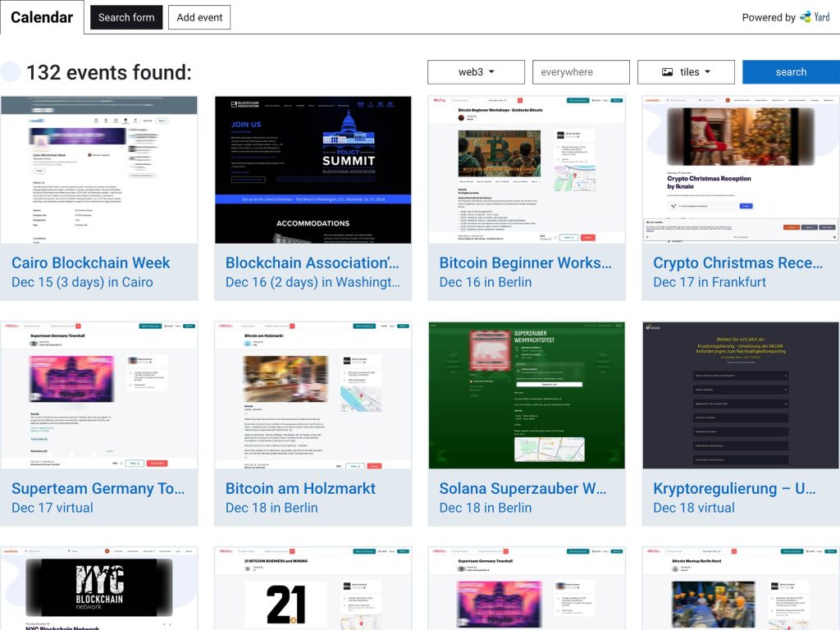The width and height of the screenshot is (840, 630).
Task: Open Crypto Christmas Reception thumbnail
Action: click(741, 170)
